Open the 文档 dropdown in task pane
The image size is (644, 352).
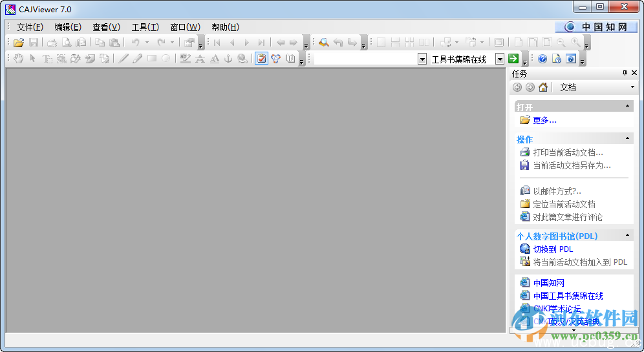[x=632, y=87]
